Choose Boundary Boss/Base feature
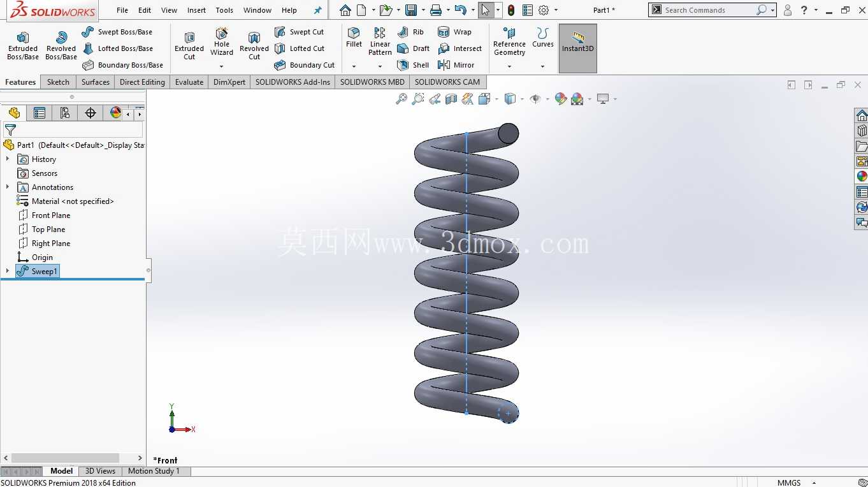 point(122,65)
